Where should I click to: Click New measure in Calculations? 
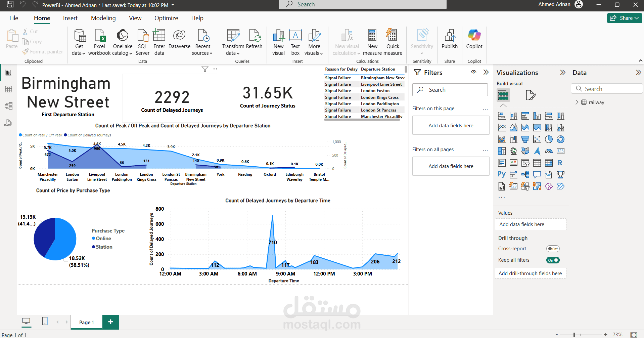[x=372, y=42]
